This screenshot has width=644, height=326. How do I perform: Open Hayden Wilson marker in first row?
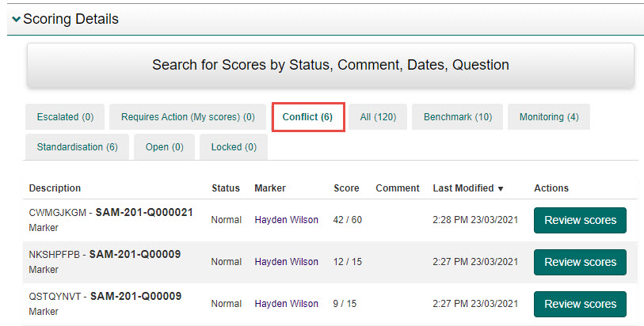coord(284,220)
